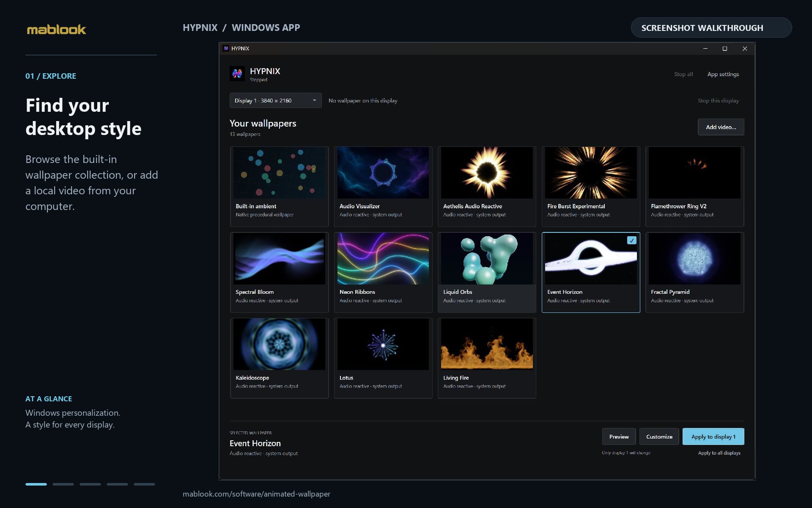The image size is (812, 508).
Task: Open App settings
Action: click(723, 74)
